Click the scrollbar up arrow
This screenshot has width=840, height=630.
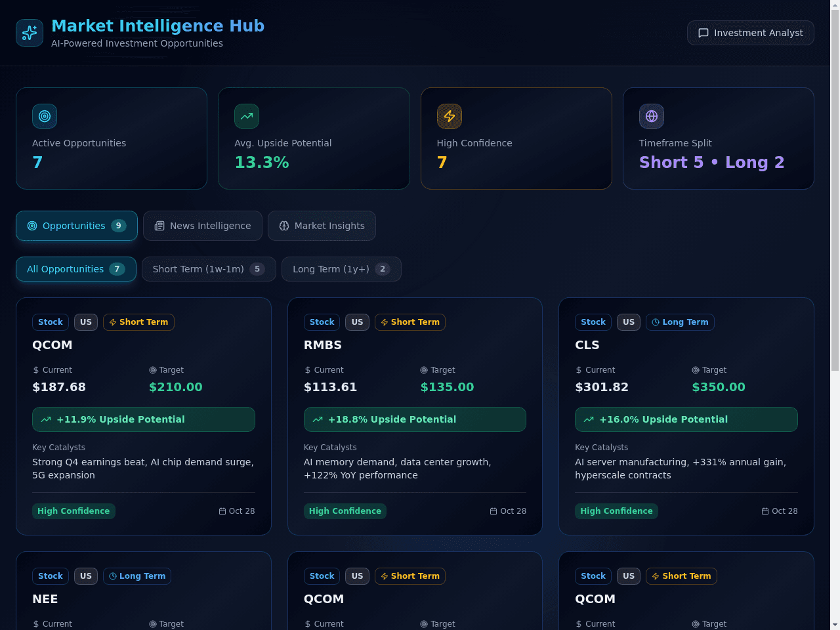[835, 5]
